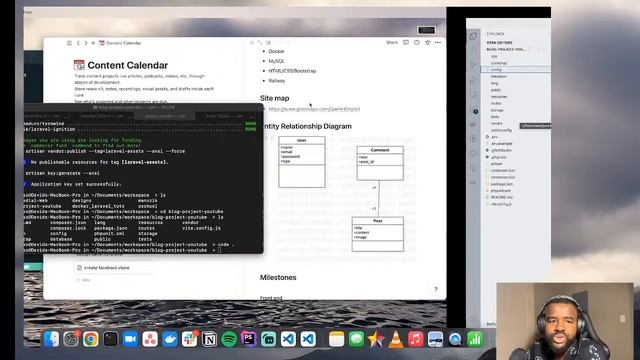Image resolution: width=640 pixels, height=360 pixels.
Task: Open the Notes app in the Dock
Action: (336, 339)
